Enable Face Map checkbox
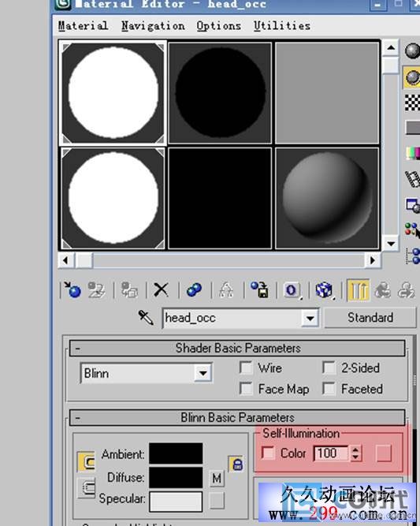Viewport: 420px width, 526px height. [x=246, y=389]
